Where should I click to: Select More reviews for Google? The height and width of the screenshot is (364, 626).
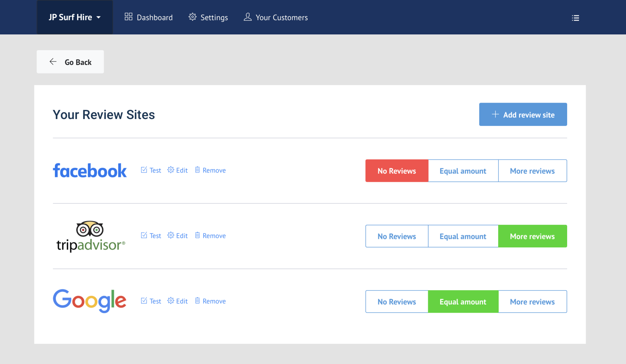point(533,302)
